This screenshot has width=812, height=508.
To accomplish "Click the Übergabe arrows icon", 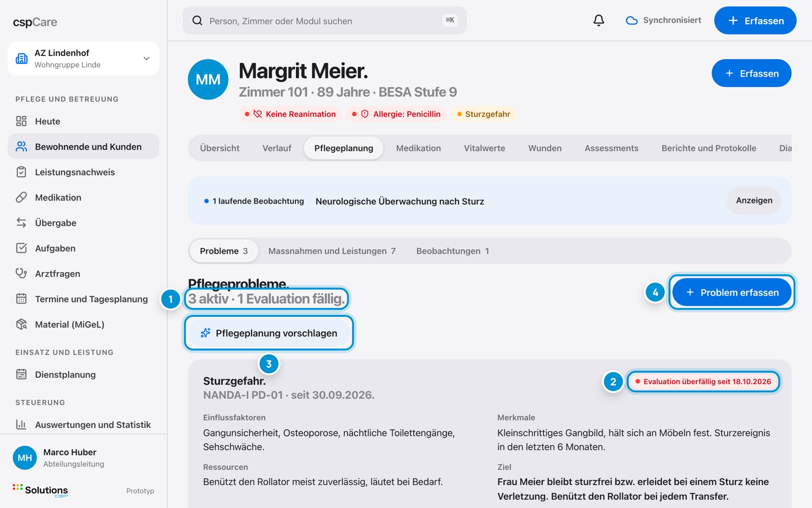I will 21,223.
